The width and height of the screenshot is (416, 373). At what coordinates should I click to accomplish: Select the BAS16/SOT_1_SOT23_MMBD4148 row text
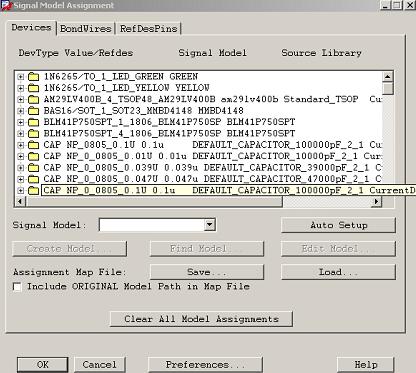pyautogui.click(x=143, y=111)
